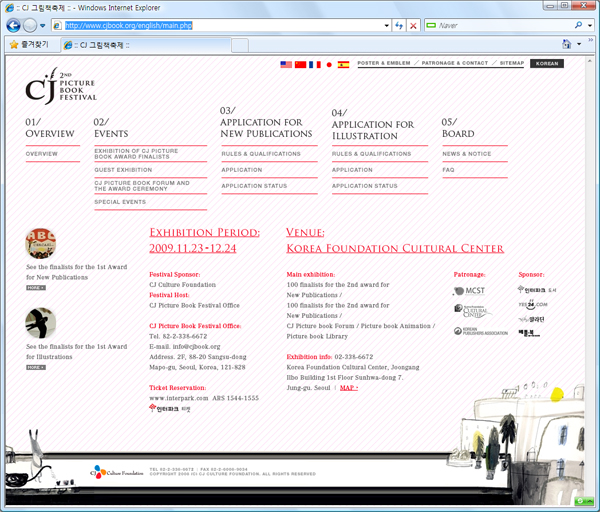Screen dimensions: 600x512
Task: Select the Spanish flag language icon
Action: 343,64
